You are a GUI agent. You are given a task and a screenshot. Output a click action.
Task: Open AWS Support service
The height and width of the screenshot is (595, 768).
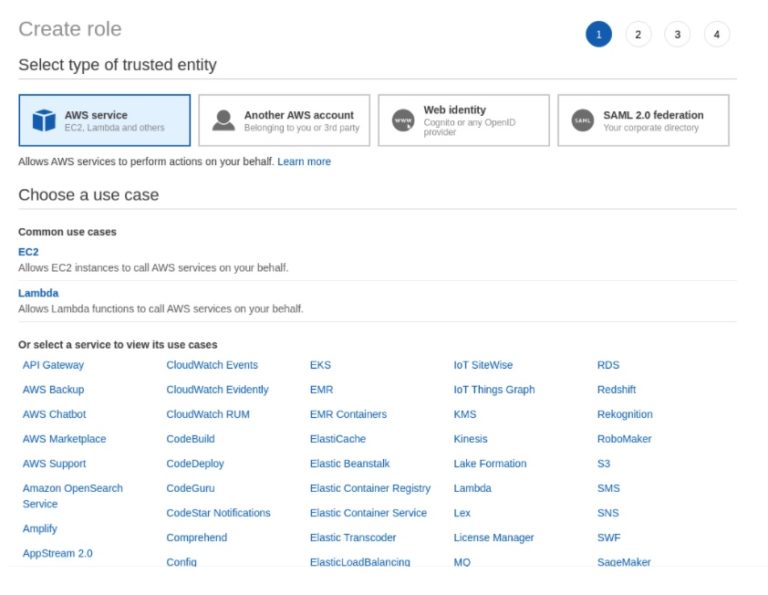[54, 463]
